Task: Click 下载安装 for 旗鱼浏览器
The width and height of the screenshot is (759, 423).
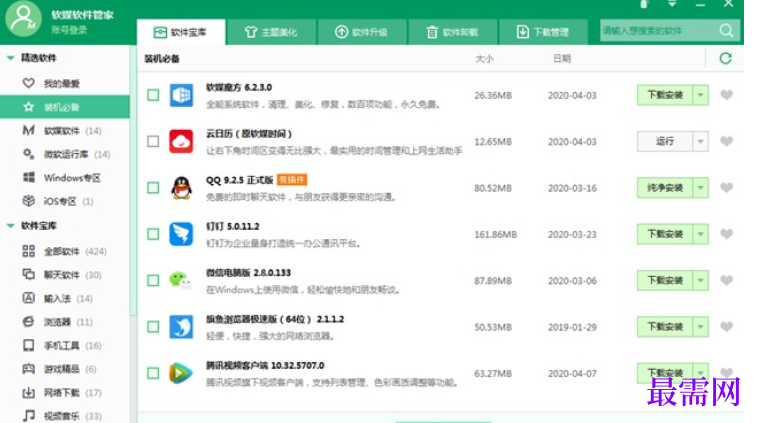Action: coord(665,327)
